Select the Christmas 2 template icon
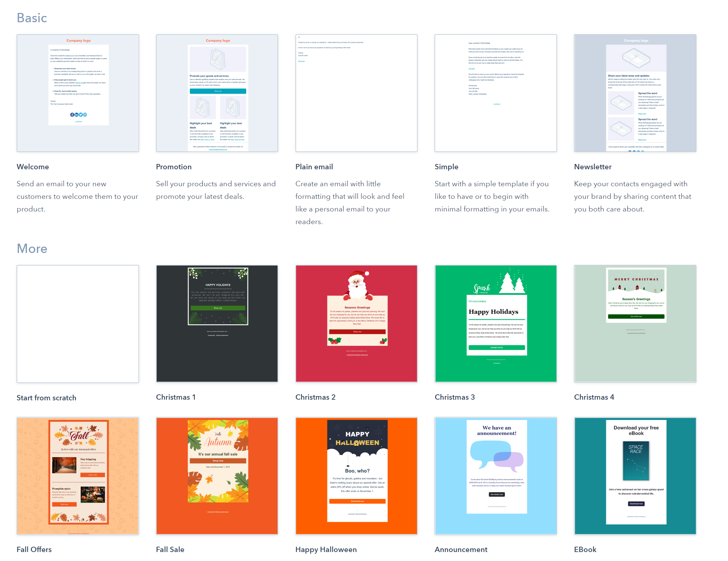This screenshot has width=728, height=561. pos(356,324)
